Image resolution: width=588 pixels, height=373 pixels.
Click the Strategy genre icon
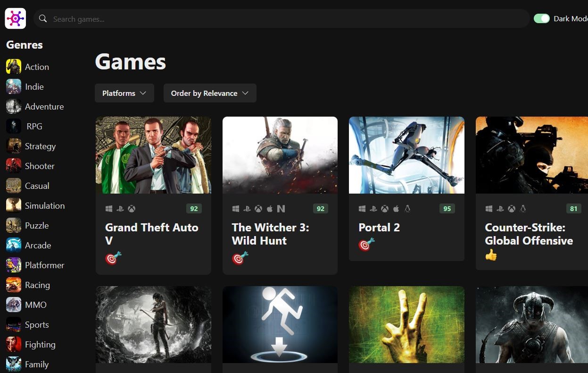[x=14, y=146]
